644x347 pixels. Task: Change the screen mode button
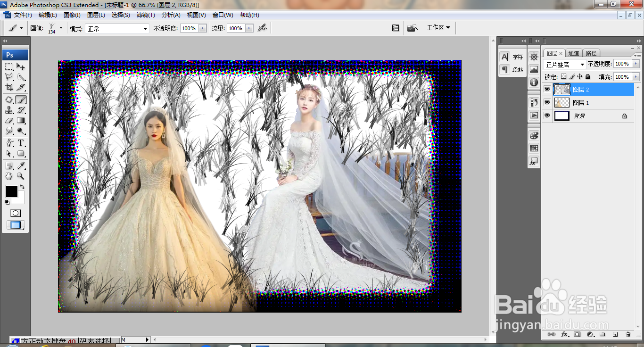coord(16,225)
